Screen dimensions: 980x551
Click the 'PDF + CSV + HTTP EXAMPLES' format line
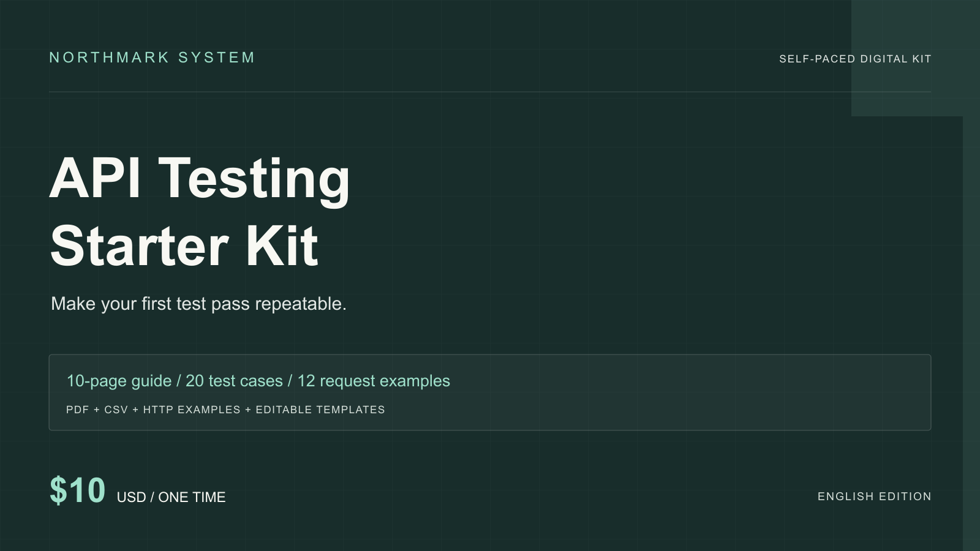pos(225,410)
